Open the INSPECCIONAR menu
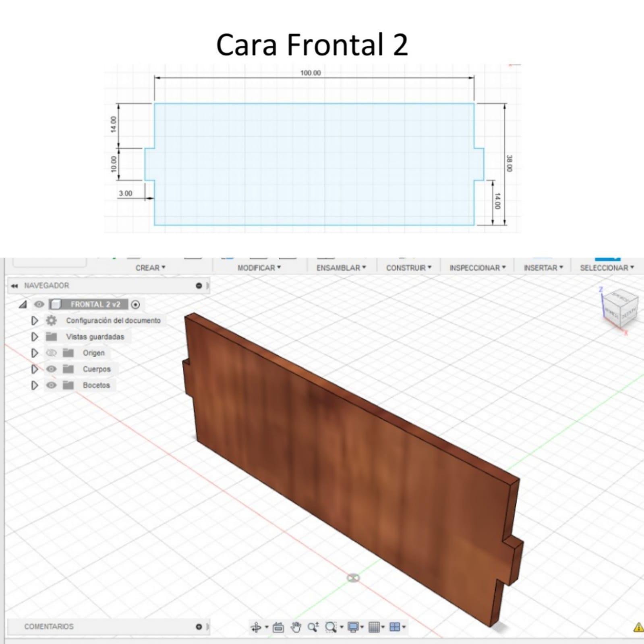This screenshot has width=644, height=644. coord(478,268)
